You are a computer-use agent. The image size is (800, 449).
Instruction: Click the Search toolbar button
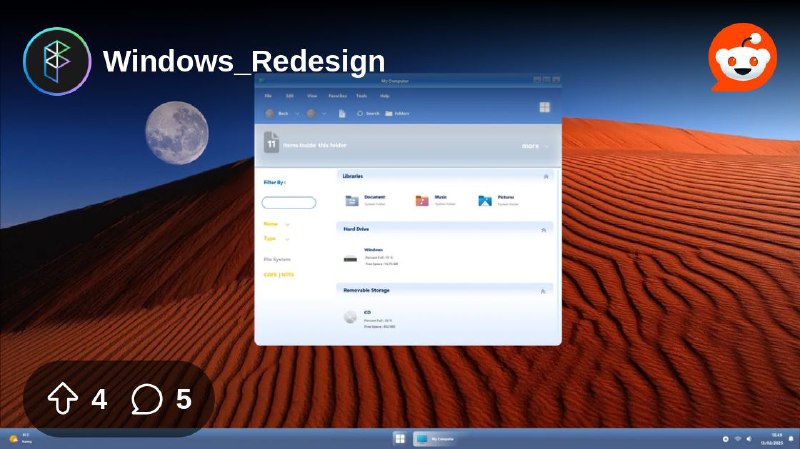click(x=368, y=113)
